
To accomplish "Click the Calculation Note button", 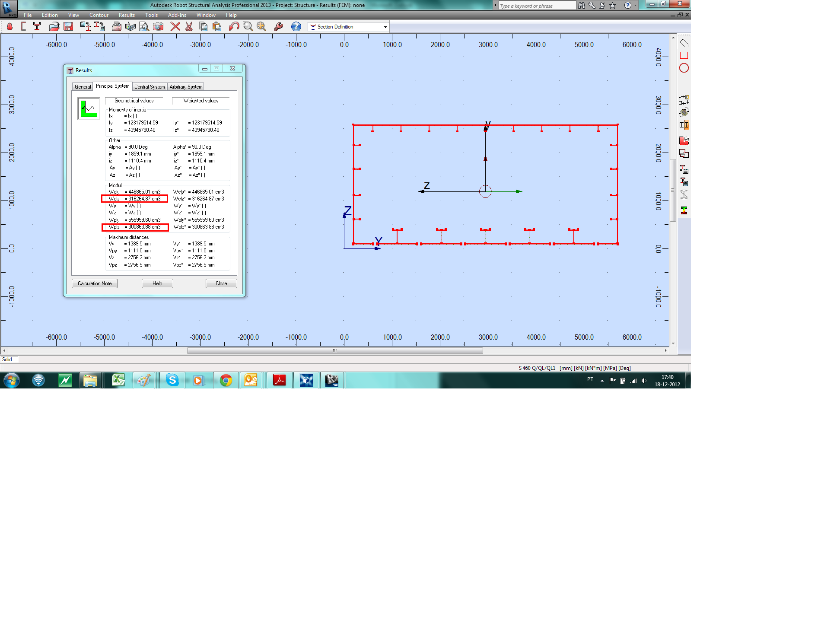I will tap(95, 283).
